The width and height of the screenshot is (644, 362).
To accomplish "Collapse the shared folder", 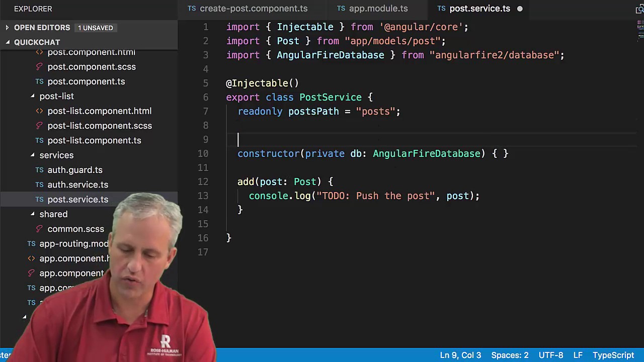I will 53,214.
